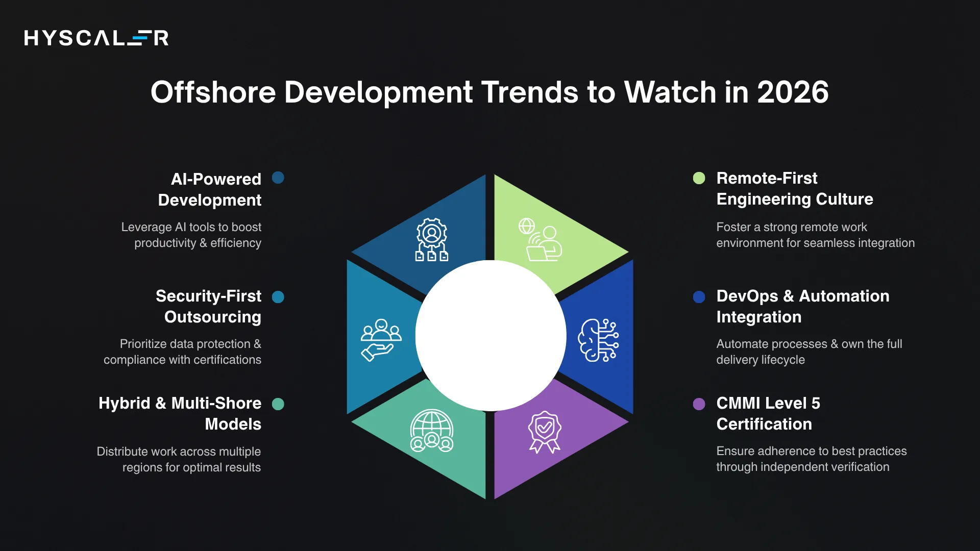980x551 pixels.
Task: Open the HYSCALER logo
Action: click(96, 38)
